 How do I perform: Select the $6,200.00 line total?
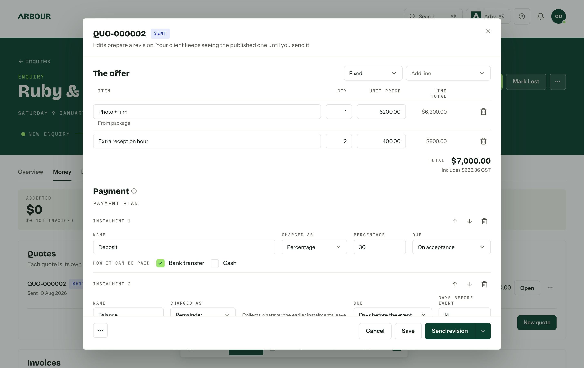point(434,112)
